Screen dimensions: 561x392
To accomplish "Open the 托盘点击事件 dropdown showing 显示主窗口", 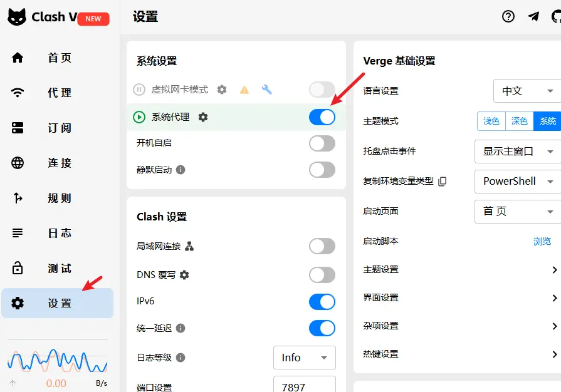I will tap(518, 152).
